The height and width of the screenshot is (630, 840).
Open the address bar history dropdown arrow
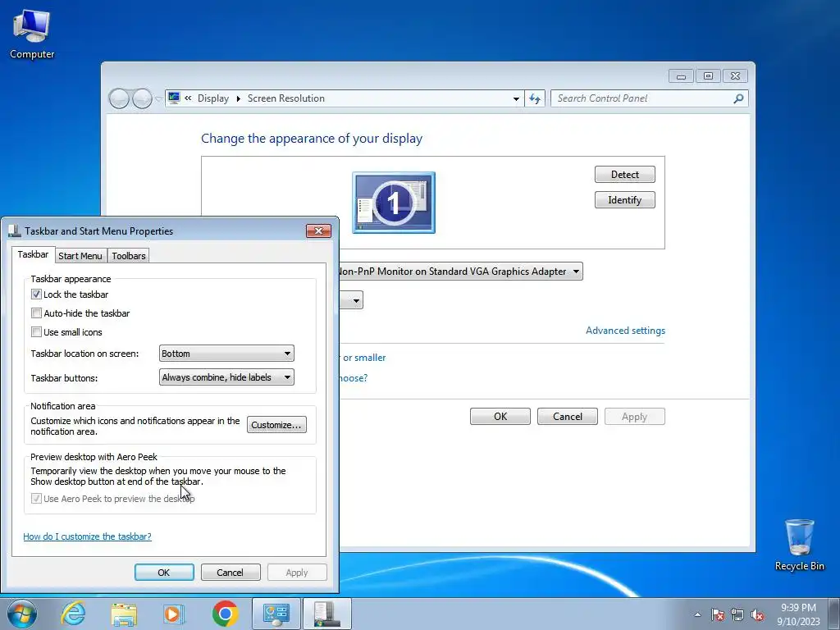pyautogui.click(x=516, y=98)
